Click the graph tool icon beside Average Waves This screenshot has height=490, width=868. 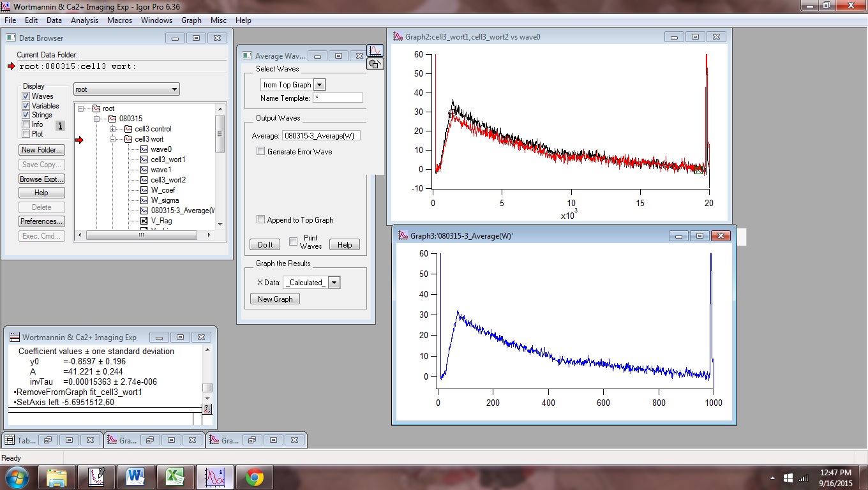(x=375, y=50)
